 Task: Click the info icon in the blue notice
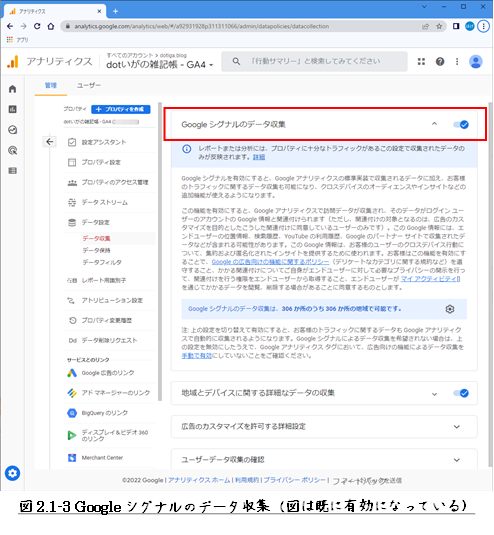click(x=186, y=149)
